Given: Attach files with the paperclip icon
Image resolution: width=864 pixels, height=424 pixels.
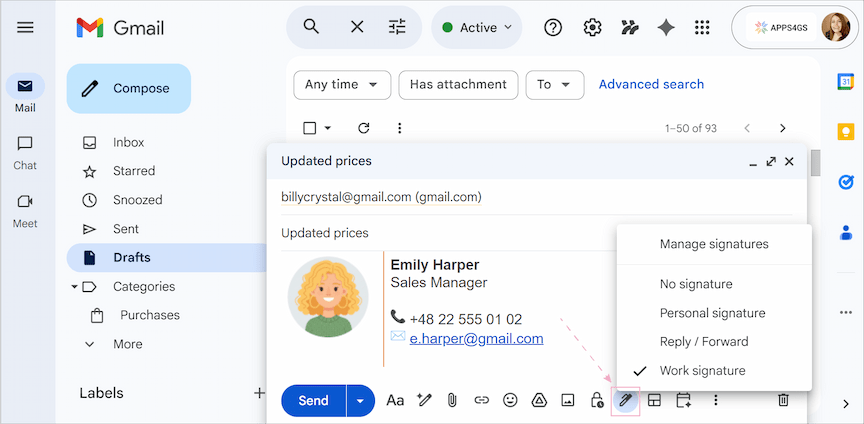Looking at the screenshot, I should (x=452, y=401).
